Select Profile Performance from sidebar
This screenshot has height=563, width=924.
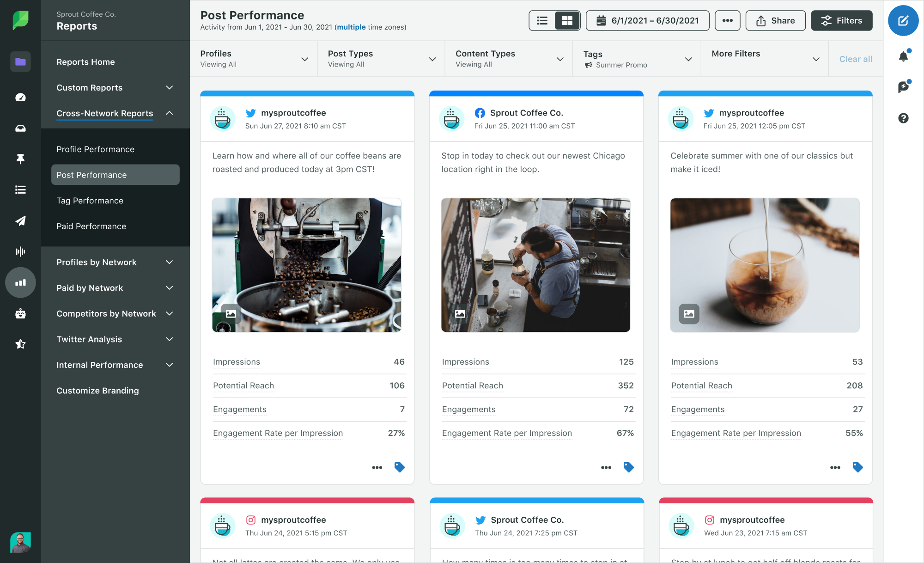pyautogui.click(x=95, y=149)
